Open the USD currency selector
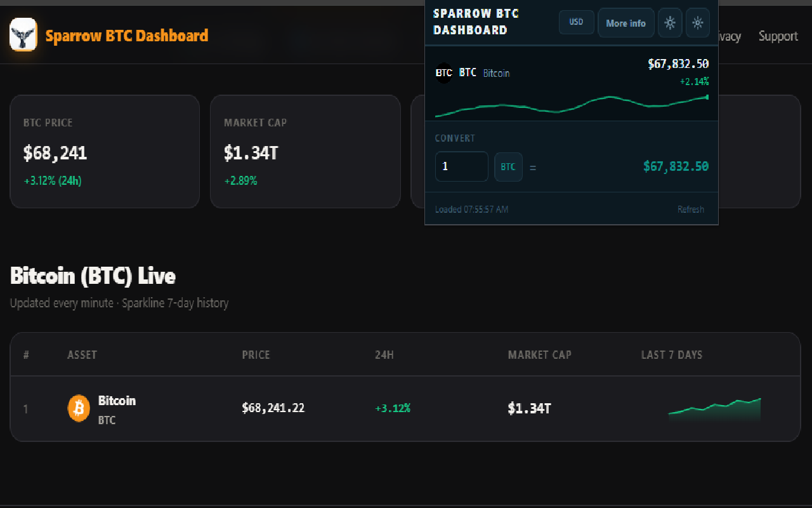 coord(576,22)
